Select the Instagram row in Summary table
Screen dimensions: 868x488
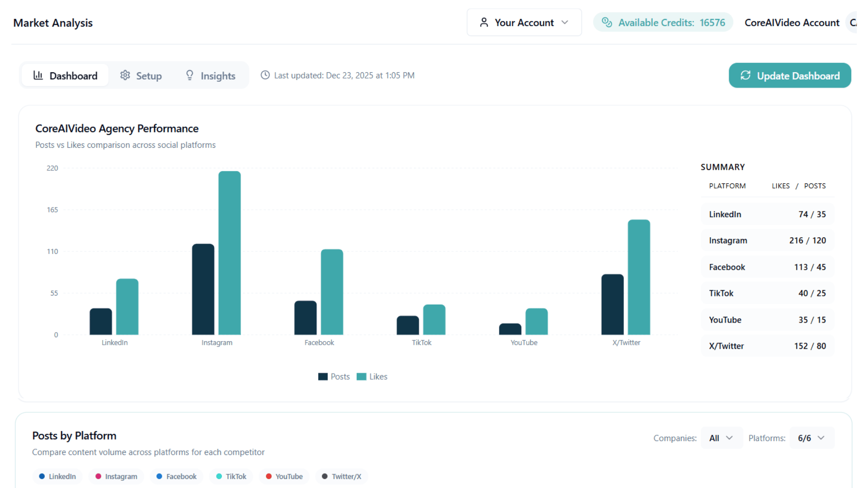pos(767,240)
